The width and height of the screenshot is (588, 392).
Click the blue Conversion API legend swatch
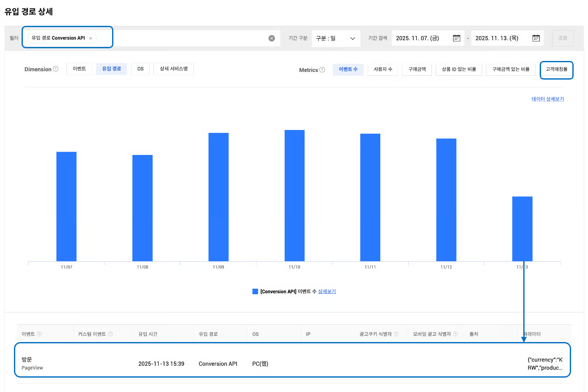pyautogui.click(x=255, y=291)
